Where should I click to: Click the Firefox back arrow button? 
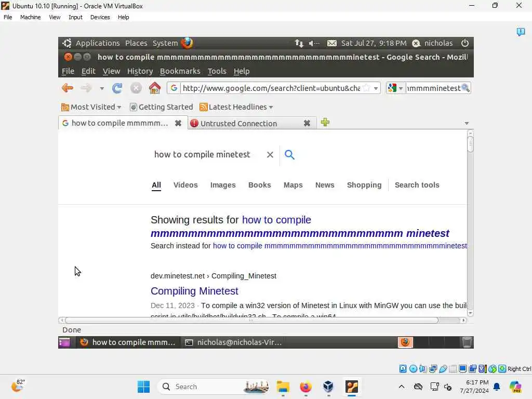68,88
